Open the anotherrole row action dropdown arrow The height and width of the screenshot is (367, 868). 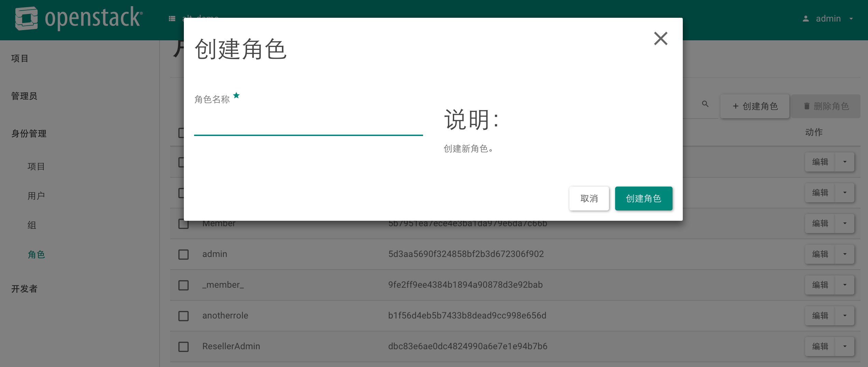pos(845,316)
